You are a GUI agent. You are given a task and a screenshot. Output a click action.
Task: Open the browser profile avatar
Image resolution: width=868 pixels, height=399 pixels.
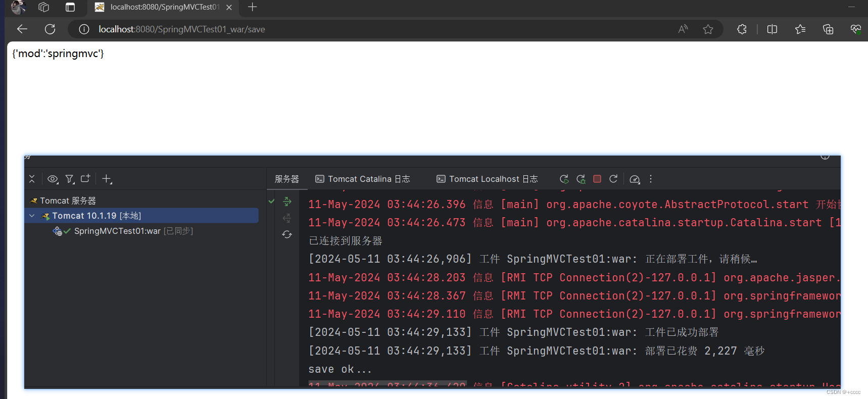click(x=18, y=7)
